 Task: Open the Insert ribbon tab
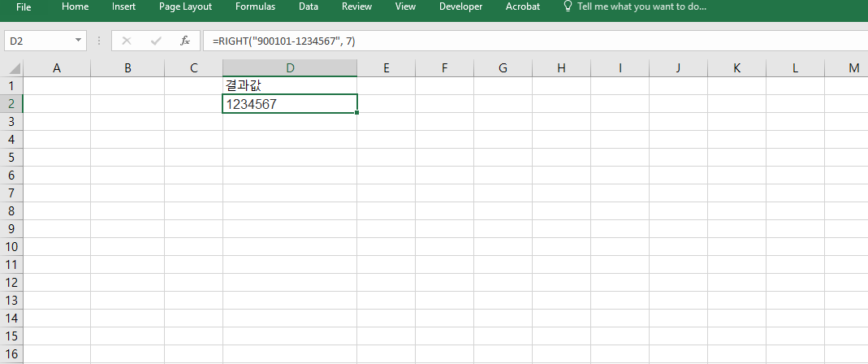[123, 7]
